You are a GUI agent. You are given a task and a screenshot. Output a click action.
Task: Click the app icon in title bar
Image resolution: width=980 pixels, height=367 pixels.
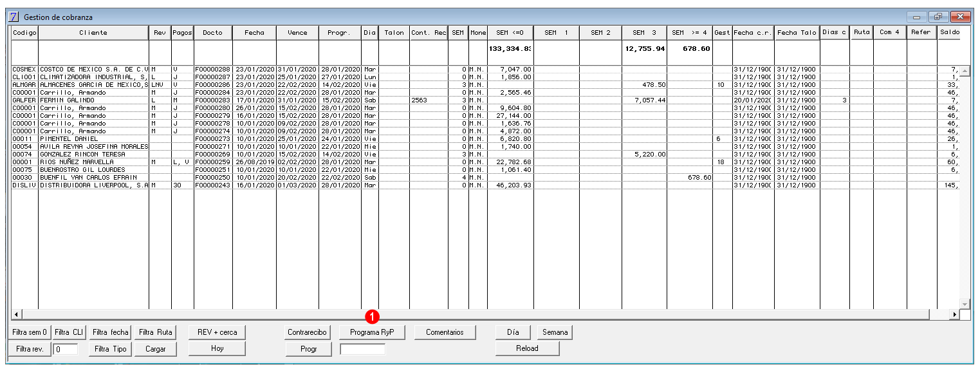click(14, 17)
